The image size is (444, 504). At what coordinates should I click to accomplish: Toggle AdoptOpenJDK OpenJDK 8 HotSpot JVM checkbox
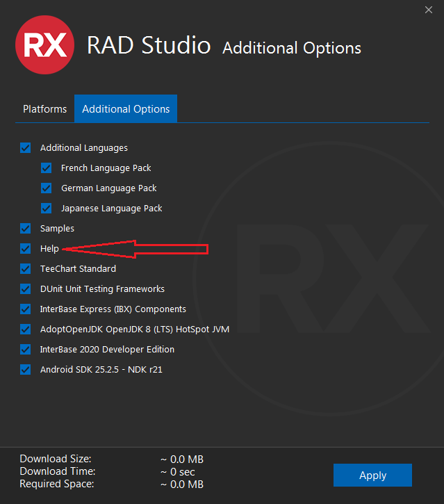click(26, 329)
